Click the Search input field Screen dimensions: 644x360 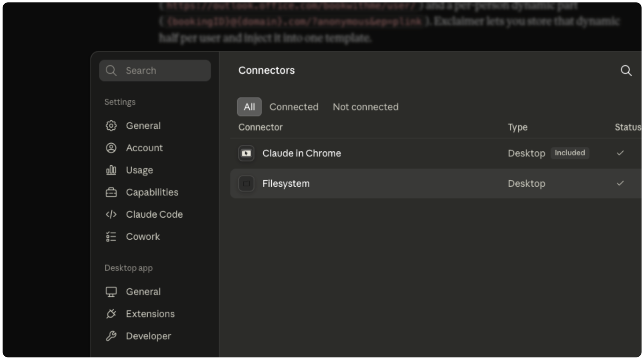coord(155,71)
